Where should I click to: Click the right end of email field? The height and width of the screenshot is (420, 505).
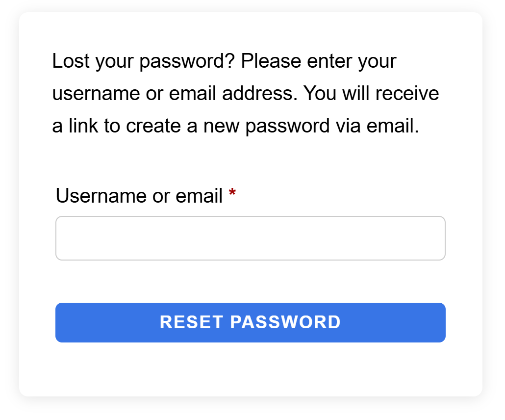pyautogui.click(x=436, y=238)
